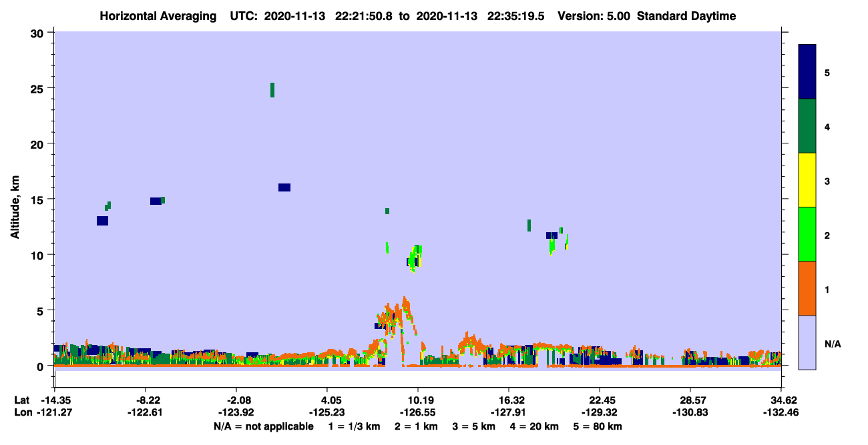Click longitude label '-130.83'
Viewport: 868px width, 445px height.
[x=690, y=412]
